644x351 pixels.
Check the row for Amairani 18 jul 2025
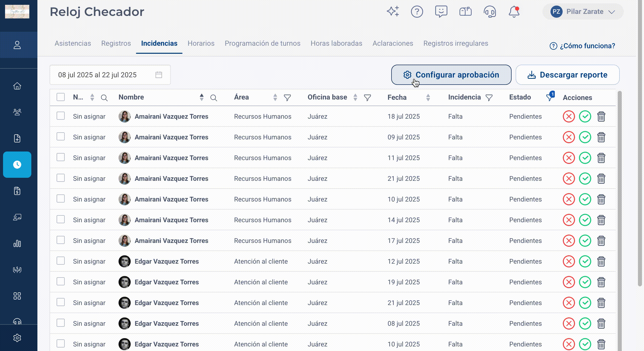(61, 116)
